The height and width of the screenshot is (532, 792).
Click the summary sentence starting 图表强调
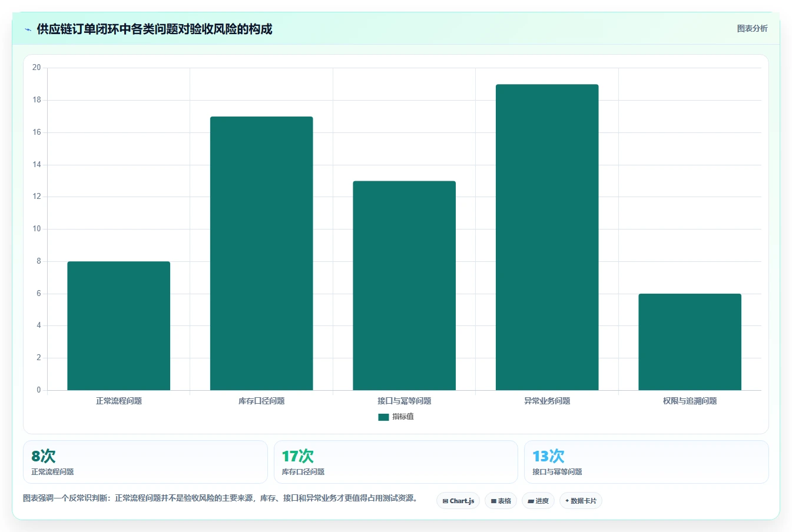coord(222,498)
